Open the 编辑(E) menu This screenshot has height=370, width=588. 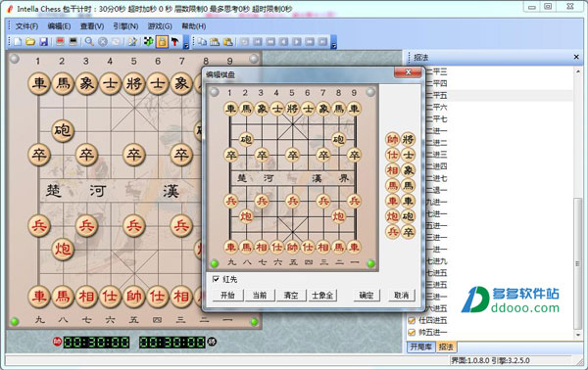pyautogui.click(x=59, y=26)
